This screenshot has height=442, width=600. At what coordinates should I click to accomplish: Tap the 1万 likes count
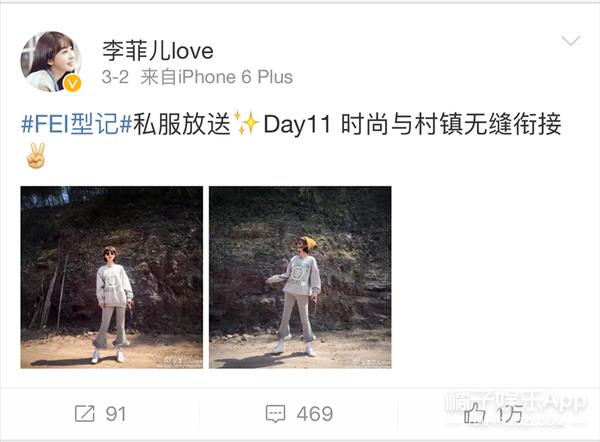tap(510, 414)
